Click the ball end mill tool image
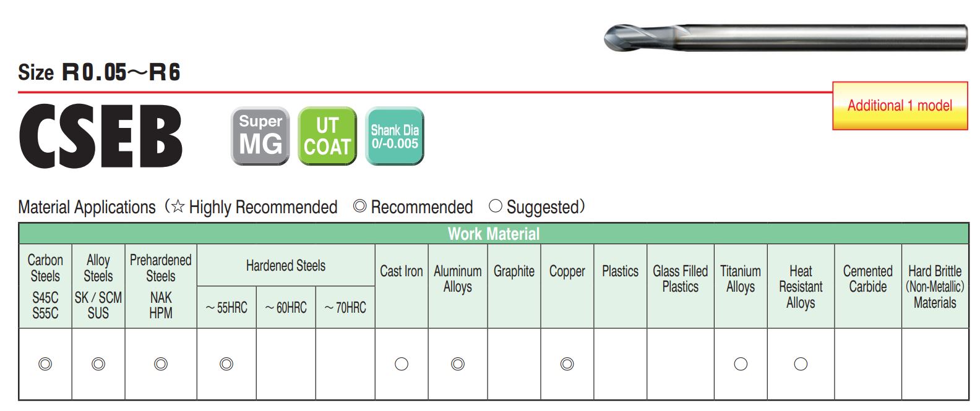 785,37
